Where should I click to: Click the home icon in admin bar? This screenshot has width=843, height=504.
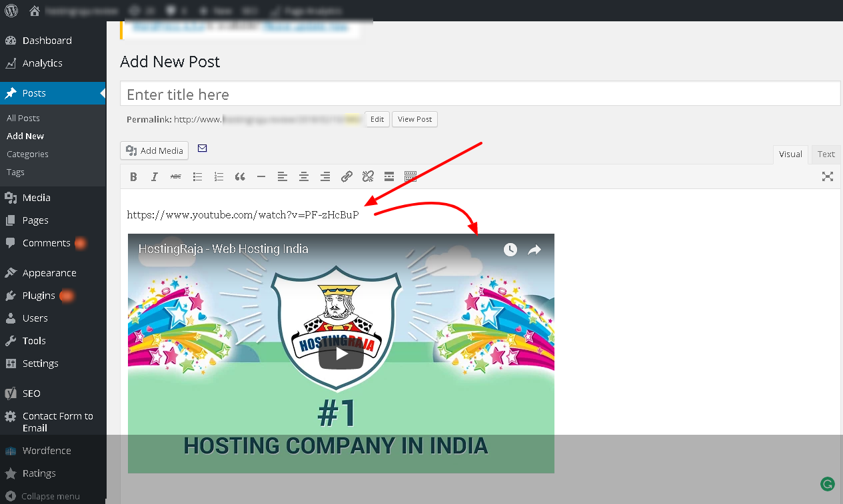[x=35, y=11]
